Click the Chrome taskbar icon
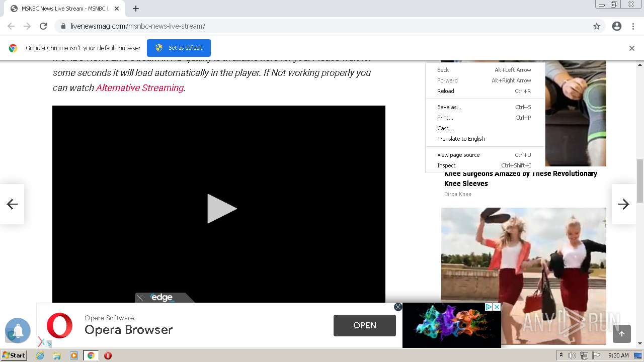Viewport: 644px width, 362px height. [x=91, y=355]
